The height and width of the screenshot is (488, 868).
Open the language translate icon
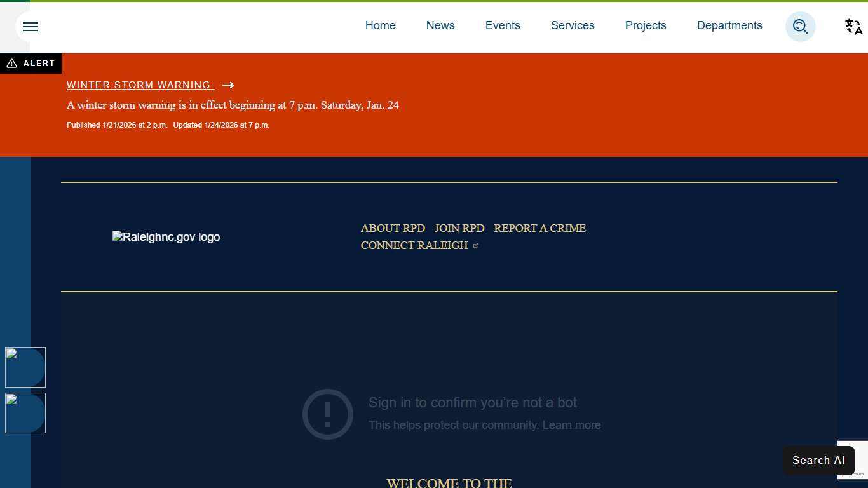pos(853,27)
